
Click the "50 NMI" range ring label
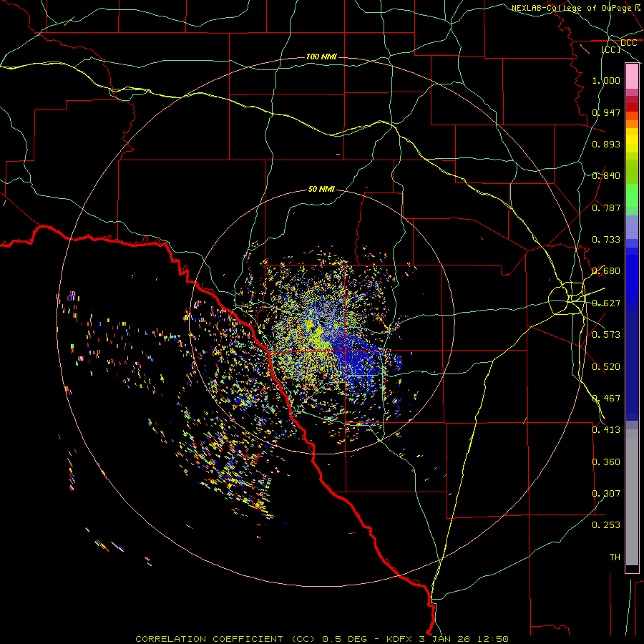click(x=321, y=190)
